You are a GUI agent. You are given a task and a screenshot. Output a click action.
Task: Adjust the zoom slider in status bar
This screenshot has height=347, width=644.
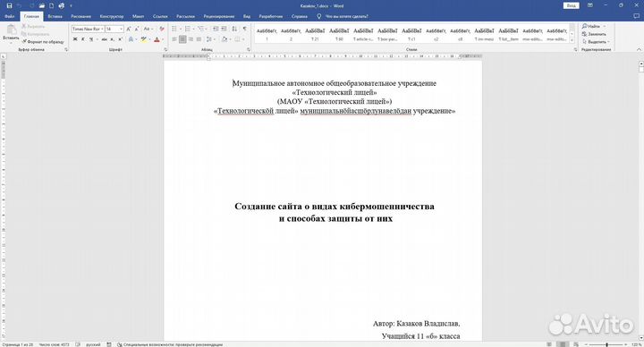[x=606, y=344]
